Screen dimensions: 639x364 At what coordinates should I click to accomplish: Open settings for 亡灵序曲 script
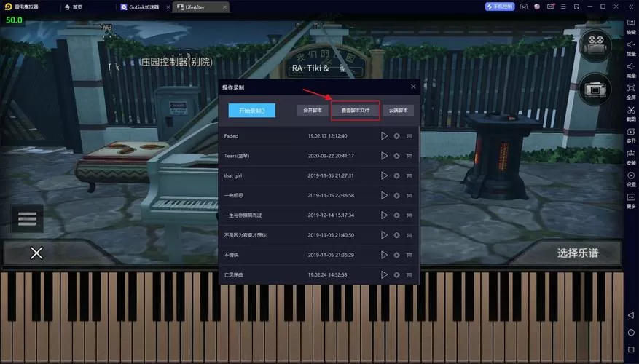pyautogui.click(x=396, y=275)
